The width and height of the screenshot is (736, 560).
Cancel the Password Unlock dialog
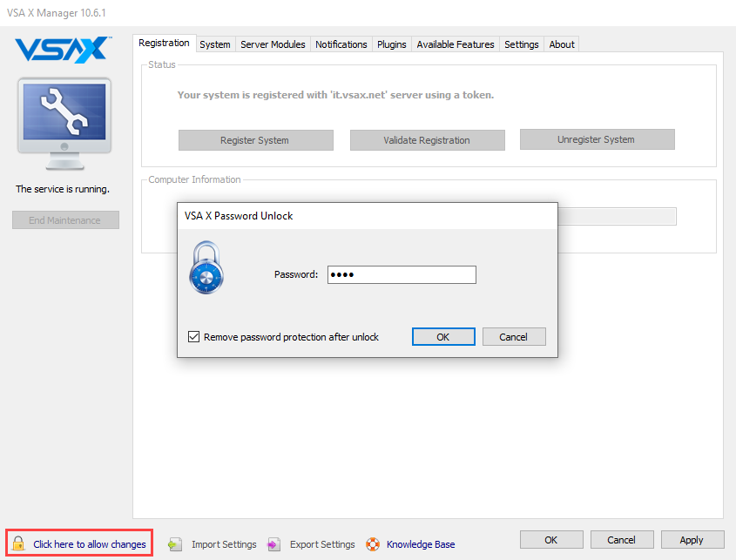click(514, 336)
